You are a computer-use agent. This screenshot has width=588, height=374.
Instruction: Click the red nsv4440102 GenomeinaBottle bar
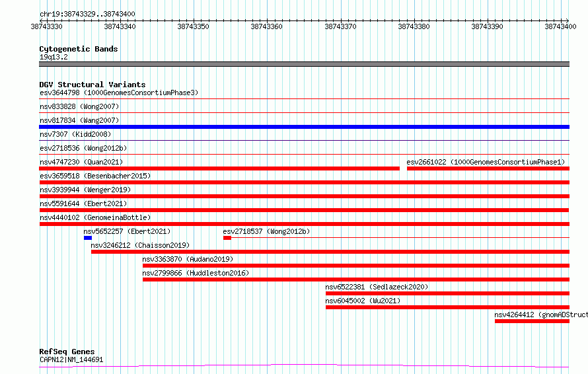tap(304, 224)
